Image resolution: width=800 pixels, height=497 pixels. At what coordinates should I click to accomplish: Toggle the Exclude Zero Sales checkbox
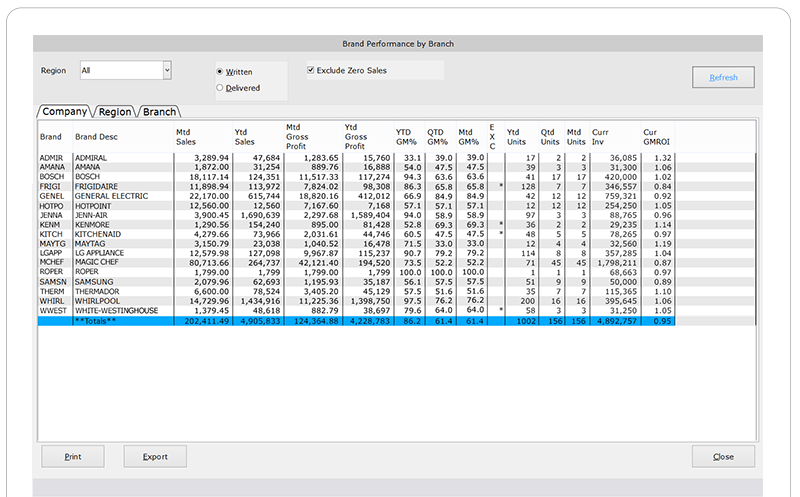point(310,70)
